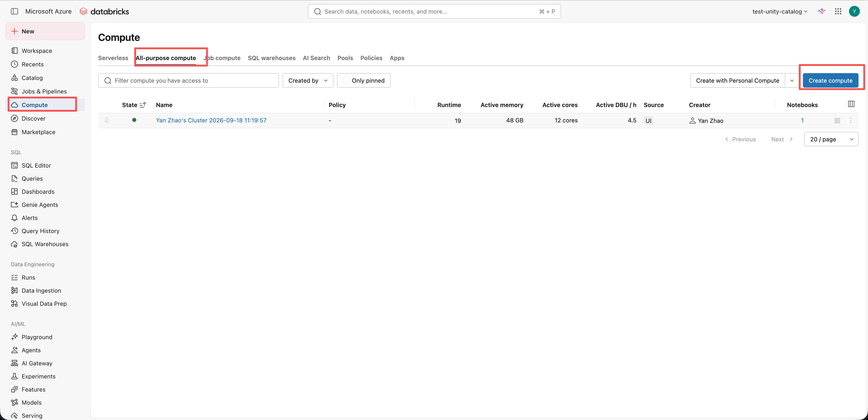
Task: Open AI Gateway in the sidebar
Action: point(37,363)
